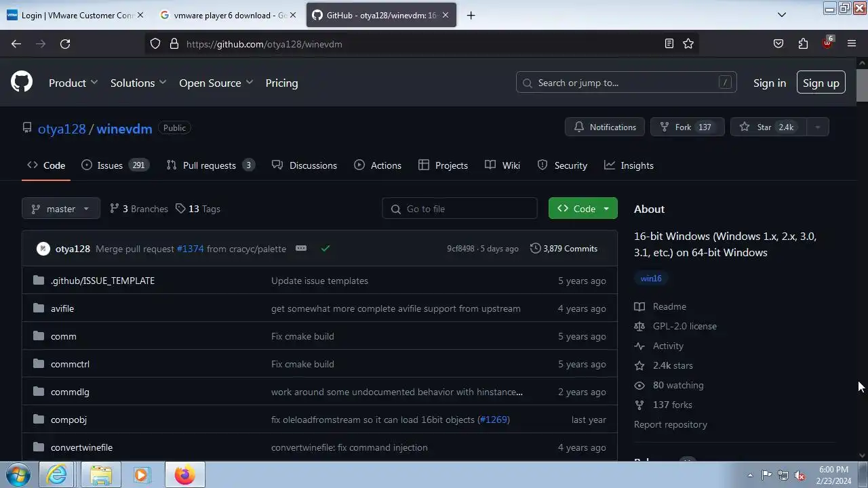
Task: Open the master branch selector
Action: [x=61, y=209]
